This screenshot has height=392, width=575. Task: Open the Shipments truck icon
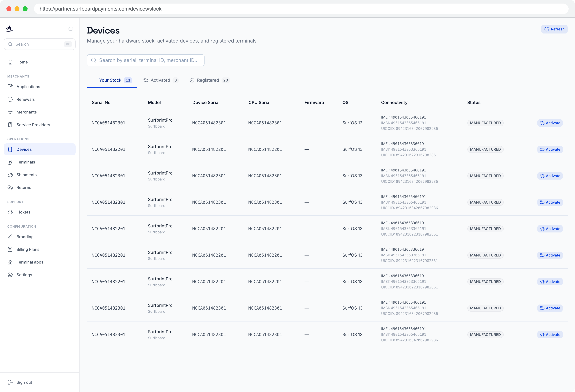tap(10, 175)
